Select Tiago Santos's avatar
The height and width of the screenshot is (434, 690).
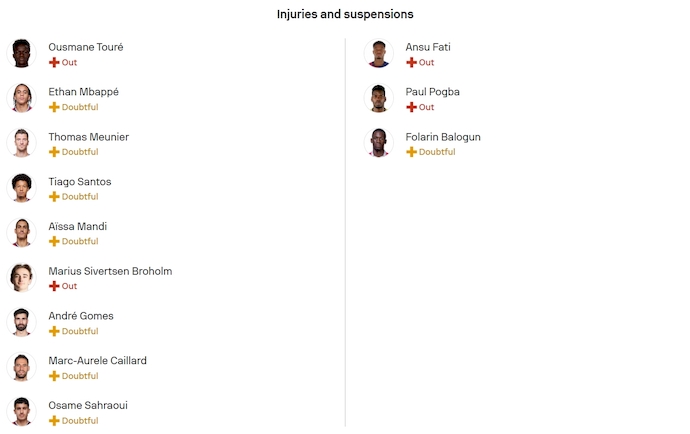[x=22, y=188]
